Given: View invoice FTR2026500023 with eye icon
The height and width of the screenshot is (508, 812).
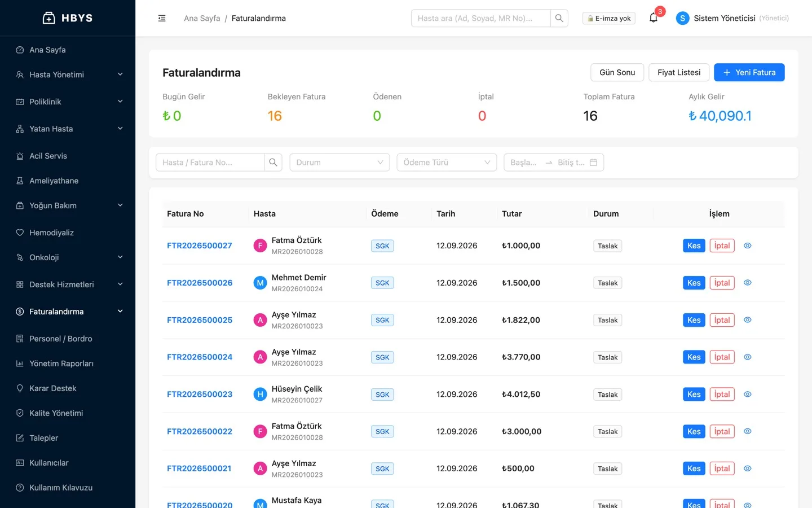Looking at the screenshot, I should (748, 395).
